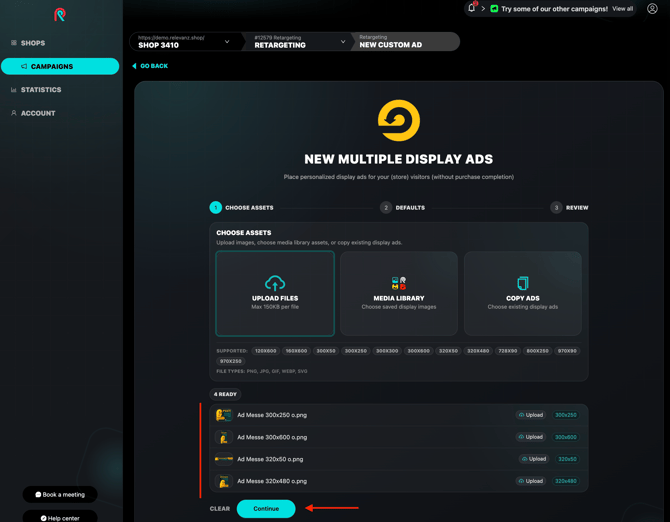The width and height of the screenshot is (670, 522).
Task: Select file Ad Messe 320x480 o.png
Action: click(x=272, y=481)
